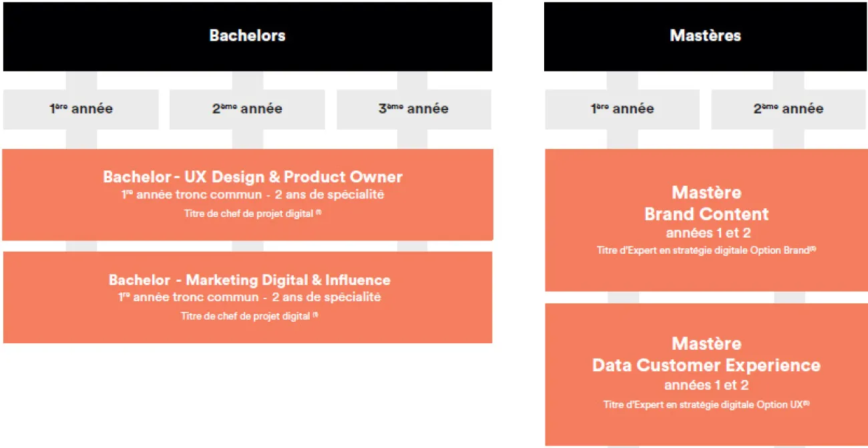Select 2ème année under Bachelors
The width and height of the screenshot is (868, 448).
coord(247,109)
